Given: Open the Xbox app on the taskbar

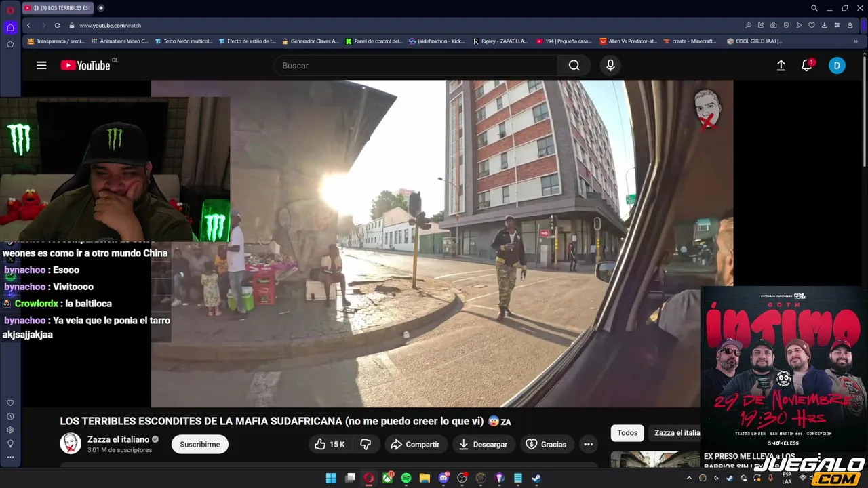Looking at the screenshot, I should click(x=387, y=478).
